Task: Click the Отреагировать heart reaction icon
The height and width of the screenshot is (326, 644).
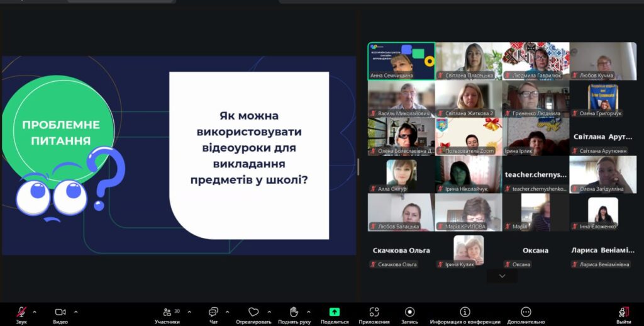Action: tap(253, 312)
